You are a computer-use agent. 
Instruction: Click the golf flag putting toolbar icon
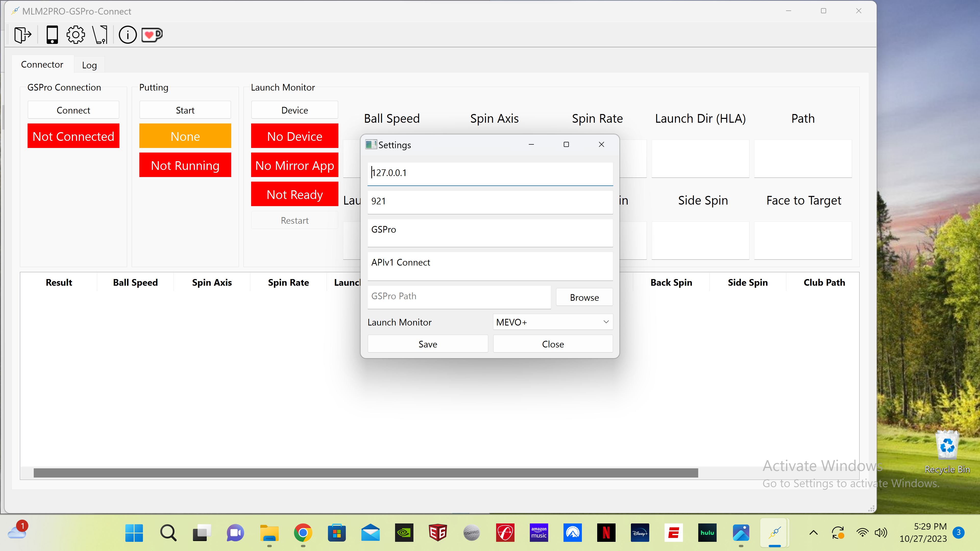[x=101, y=35]
